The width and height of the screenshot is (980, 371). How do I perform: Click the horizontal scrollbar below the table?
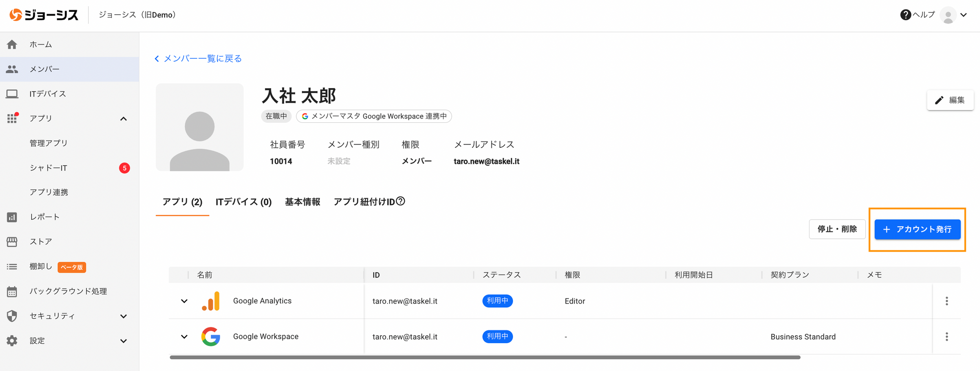click(485, 357)
